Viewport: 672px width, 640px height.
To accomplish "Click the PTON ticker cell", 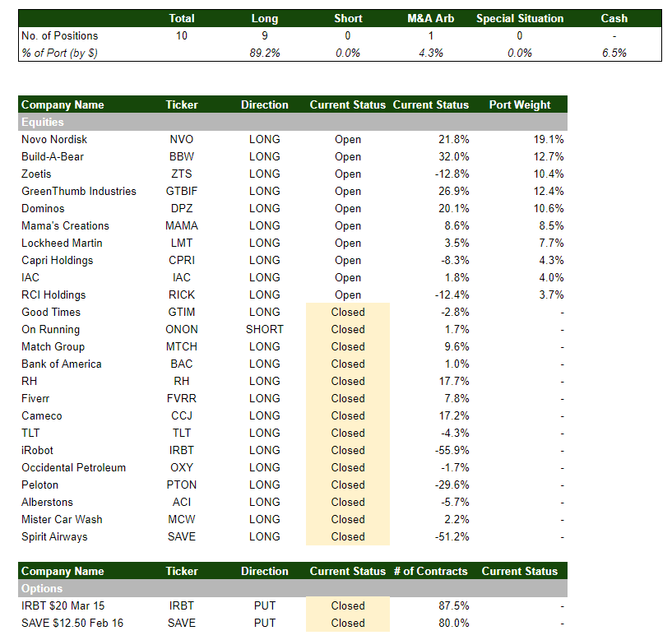I will [x=181, y=485].
